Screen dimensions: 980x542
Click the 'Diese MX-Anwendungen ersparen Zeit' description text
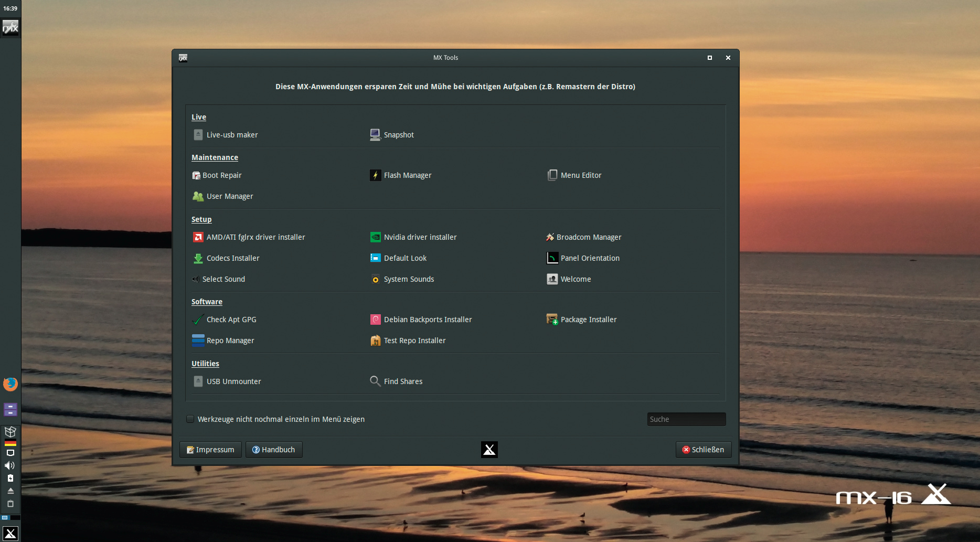click(x=455, y=87)
